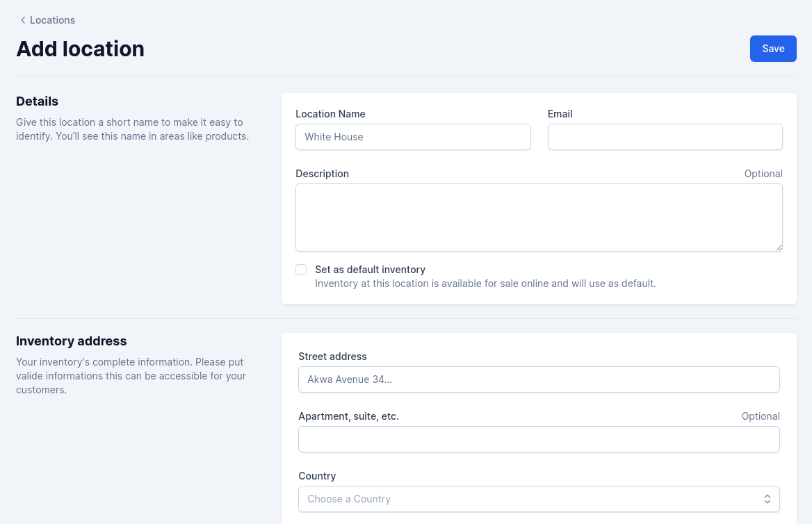This screenshot has width=812, height=524.
Task: Click the 'Add location' page heading
Action: (x=80, y=49)
